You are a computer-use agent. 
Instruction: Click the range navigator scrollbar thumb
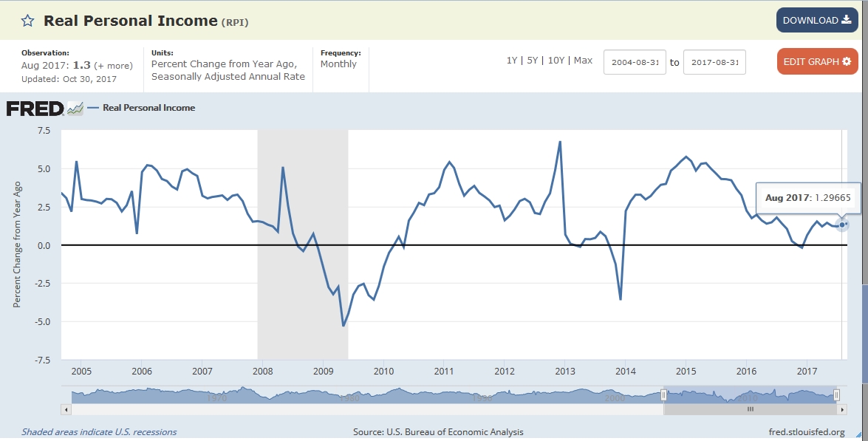(x=749, y=408)
